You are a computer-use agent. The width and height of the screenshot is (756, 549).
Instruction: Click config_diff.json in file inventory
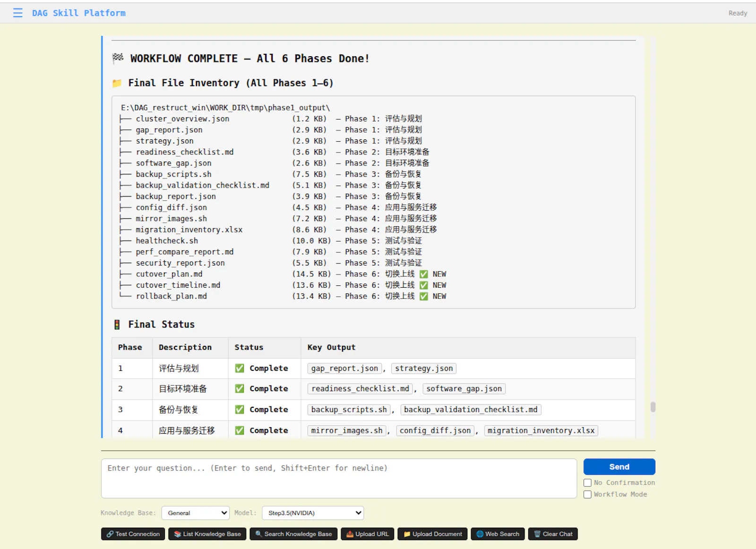[171, 208]
